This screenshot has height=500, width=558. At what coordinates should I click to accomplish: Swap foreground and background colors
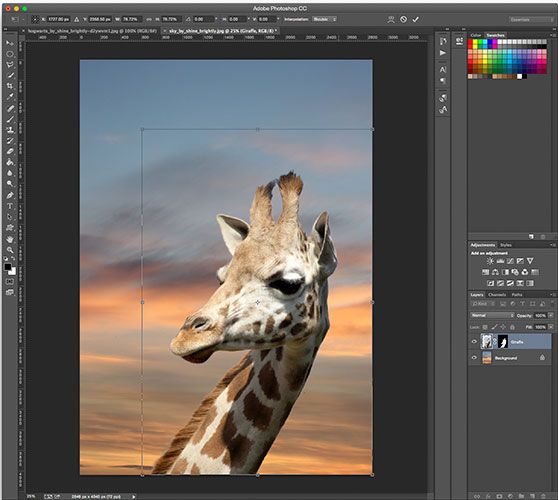coord(14,259)
